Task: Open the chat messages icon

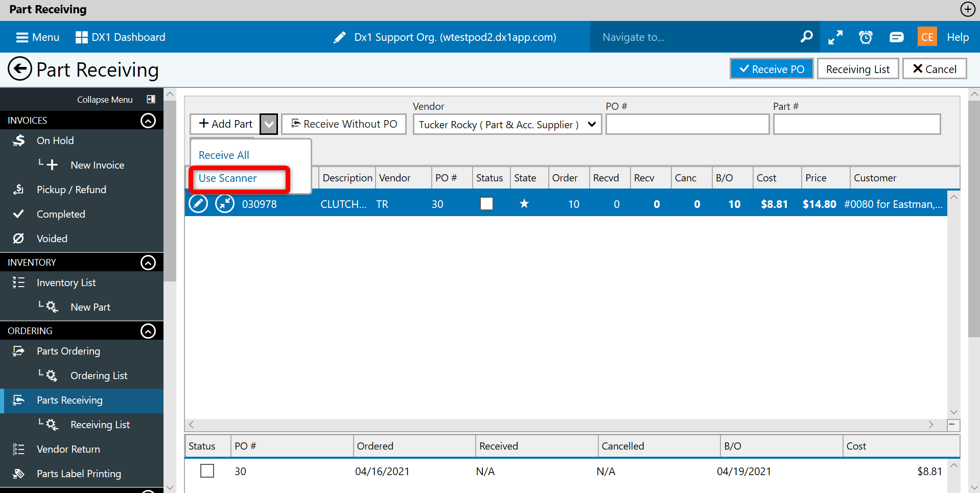Action: [897, 37]
